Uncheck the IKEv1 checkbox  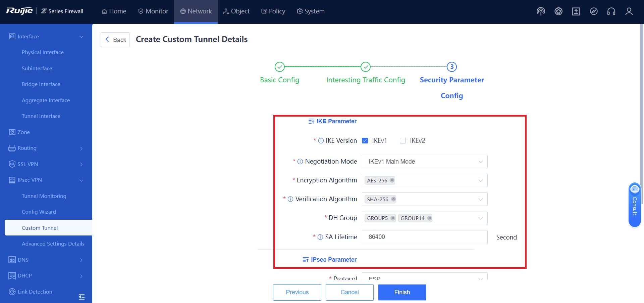coord(365,141)
